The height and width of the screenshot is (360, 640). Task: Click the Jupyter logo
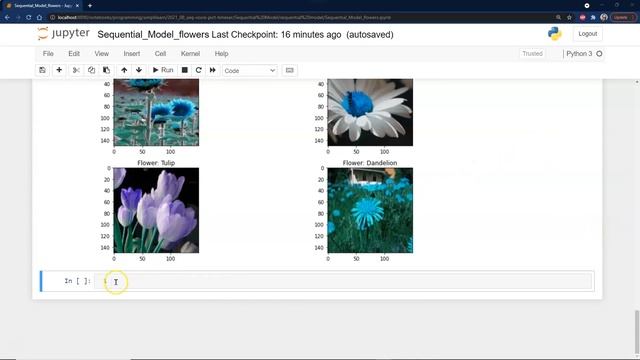coord(63,33)
